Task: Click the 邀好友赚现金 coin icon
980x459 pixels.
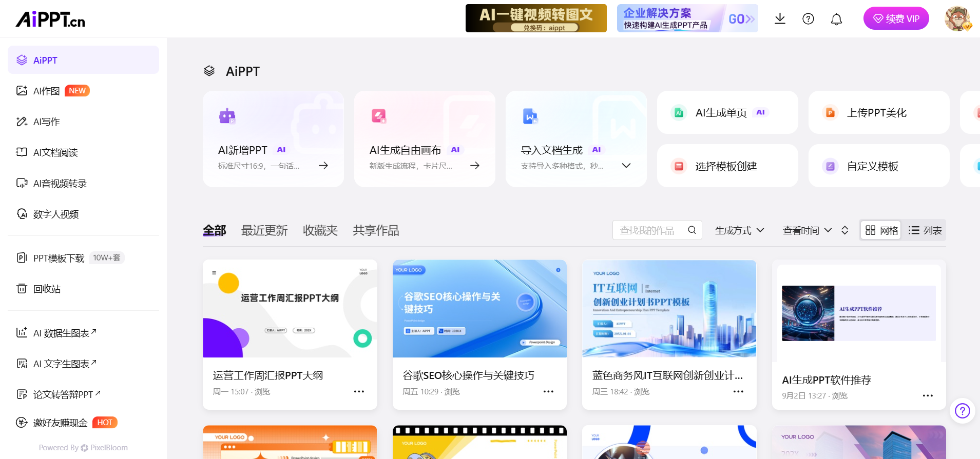Action: coord(22,422)
